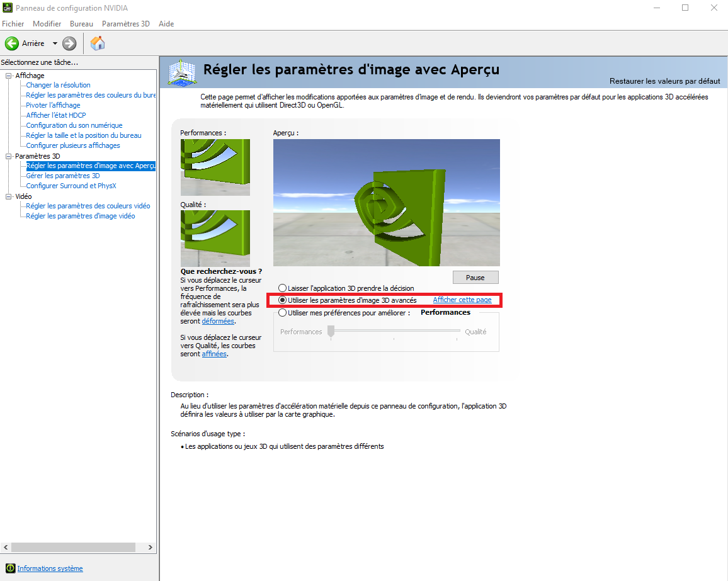Open the Afficher cette page link
The width and height of the screenshot is (728, 581).
462,300
